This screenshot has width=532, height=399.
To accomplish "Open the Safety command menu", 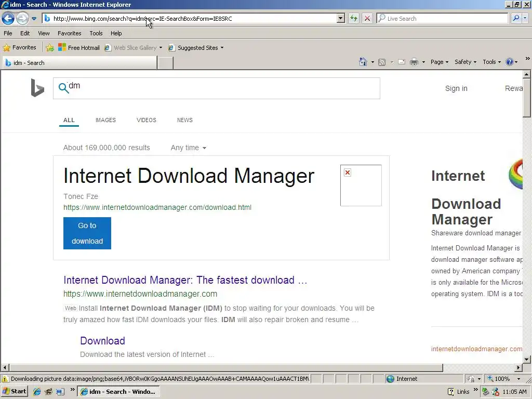I will pyautogui.click(x=465, y=62).
